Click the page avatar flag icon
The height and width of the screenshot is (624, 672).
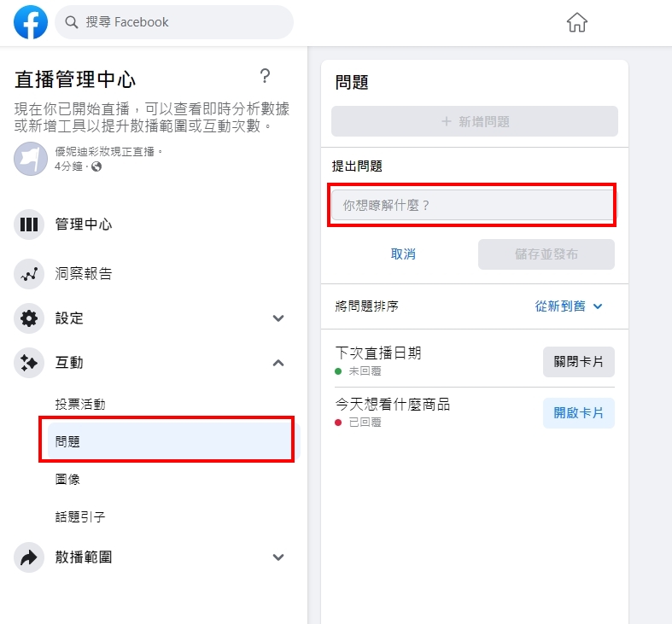pyautogui.click(x=31, y=158)
